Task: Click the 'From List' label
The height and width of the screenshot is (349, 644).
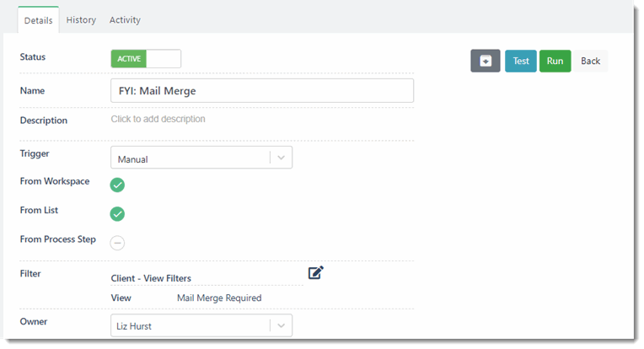Action: 39,210
